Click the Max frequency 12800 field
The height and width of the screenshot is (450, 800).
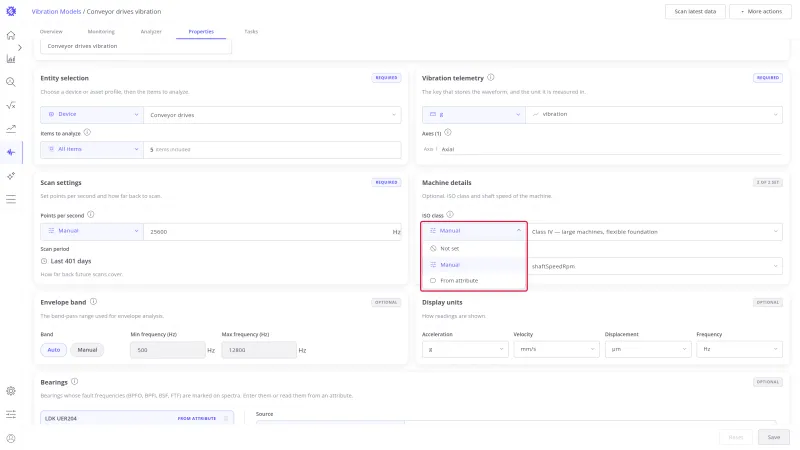(259, 350)
